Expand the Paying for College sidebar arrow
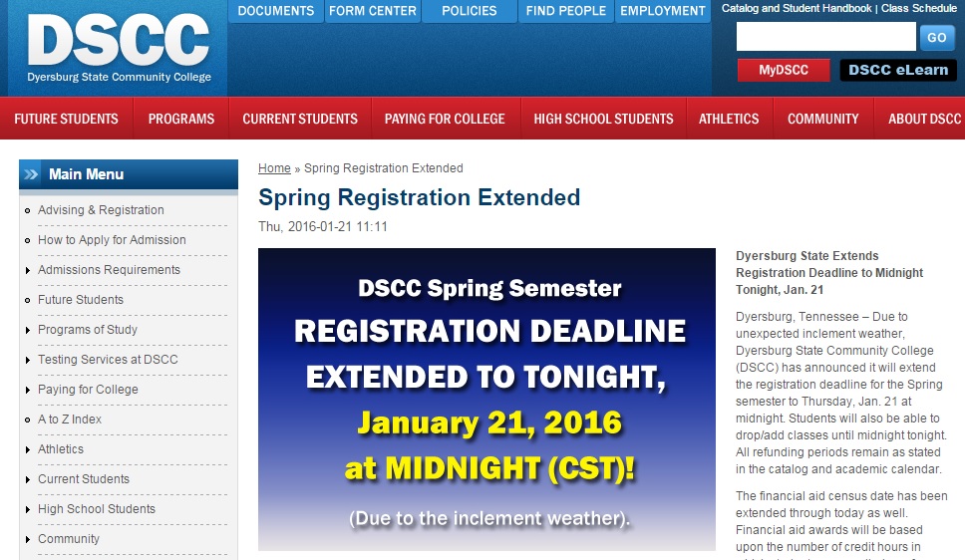965x560 pixels. [28, 390]
